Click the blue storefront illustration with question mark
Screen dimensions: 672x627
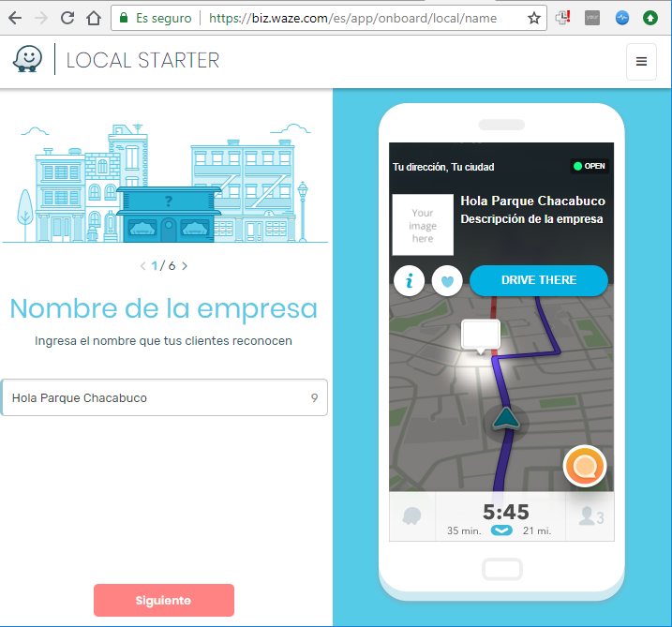point(169,215)
